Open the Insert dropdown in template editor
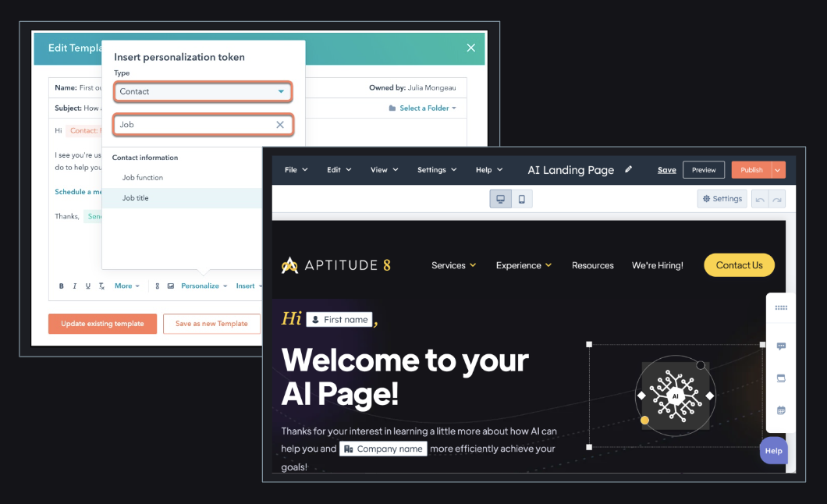The height and width of the screenshot is (504, 827). [248, 286]
